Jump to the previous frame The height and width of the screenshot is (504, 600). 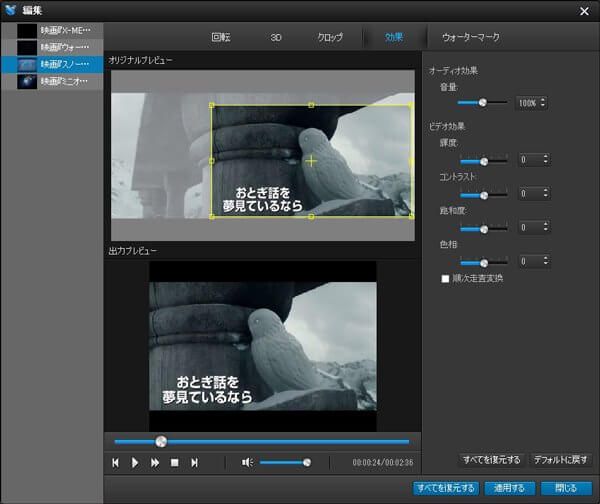pyautogui.click(x=116, y=462)
